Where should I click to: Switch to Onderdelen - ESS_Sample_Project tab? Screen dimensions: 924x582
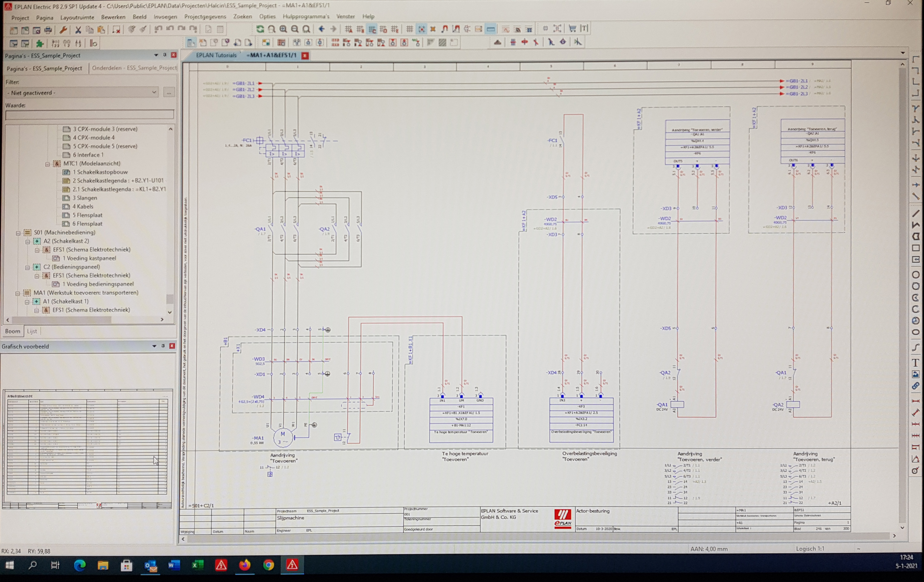tap(134, 68)
